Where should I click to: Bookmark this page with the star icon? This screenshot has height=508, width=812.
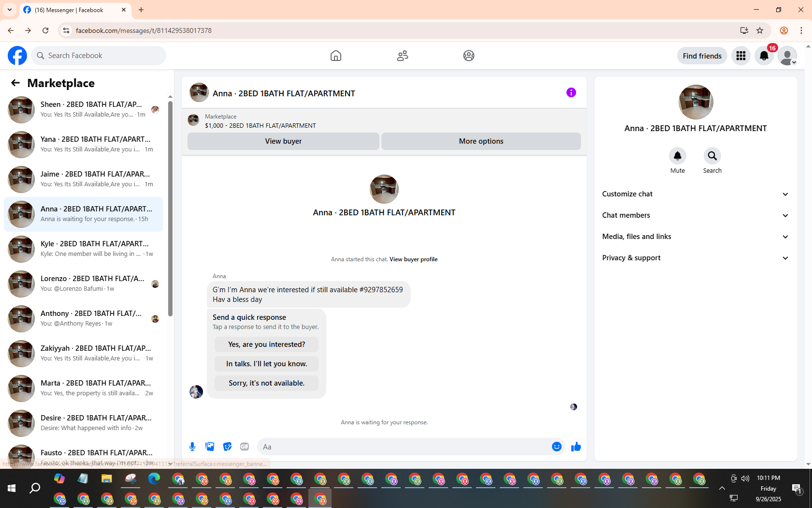coord(760,30)
